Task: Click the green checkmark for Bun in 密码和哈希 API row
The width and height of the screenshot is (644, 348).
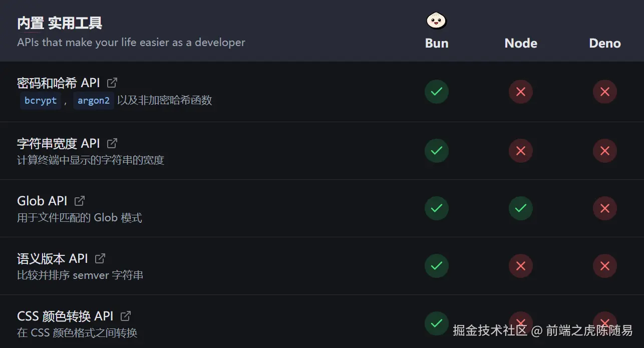Action: [x=436, y=92]
